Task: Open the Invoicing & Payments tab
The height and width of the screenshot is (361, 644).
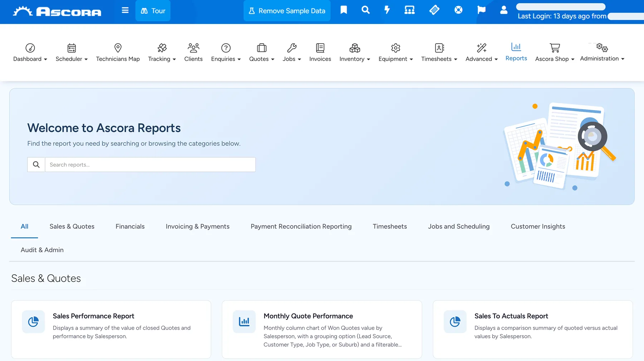Action: 197,226
